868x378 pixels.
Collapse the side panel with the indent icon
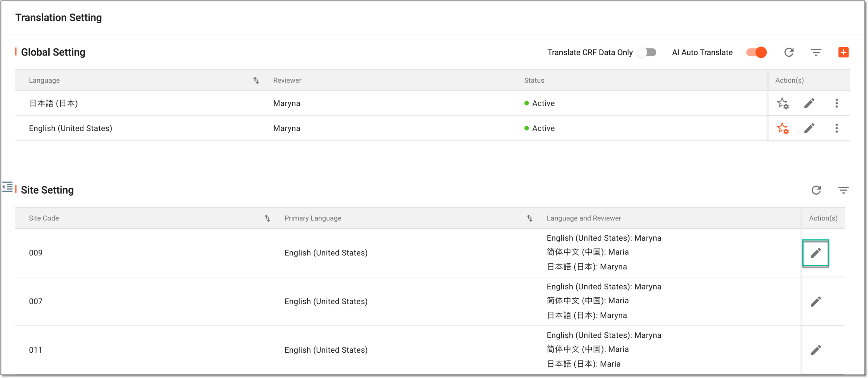click(x=7, y=187)
